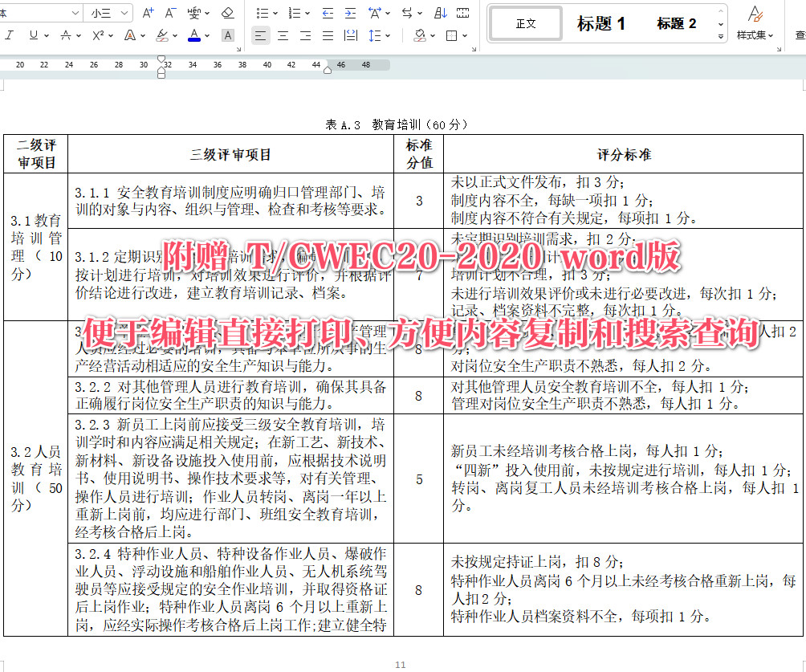Click the bulleted list icon
This screenshot has width=806, height=672.
pos(263,13)
